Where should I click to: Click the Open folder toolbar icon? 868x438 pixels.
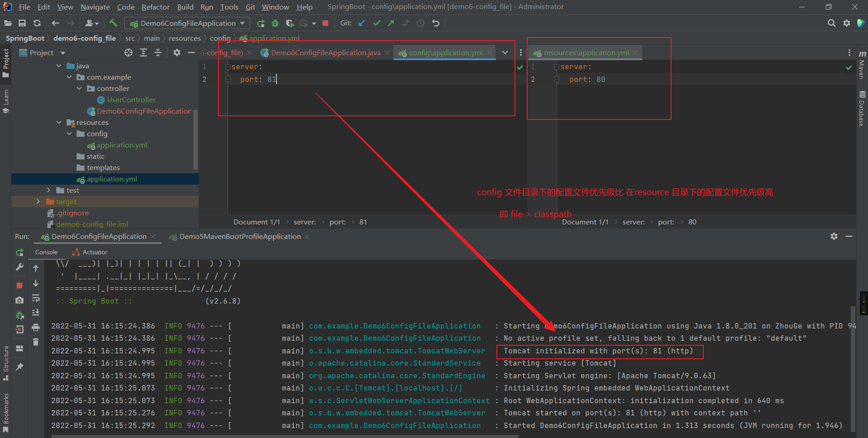[x=8, y=23]
